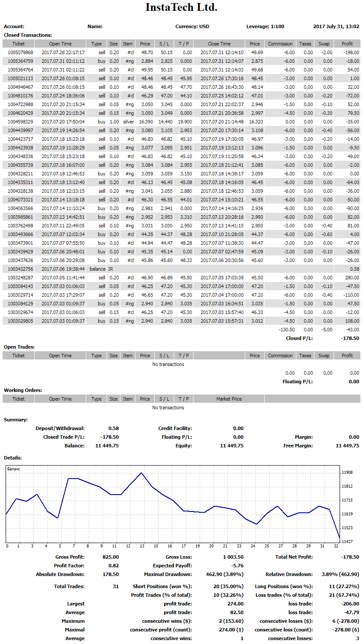Click the "Closed Transactions:" section heading
This screenshot has width=363, height=644.
coord(28,35)
